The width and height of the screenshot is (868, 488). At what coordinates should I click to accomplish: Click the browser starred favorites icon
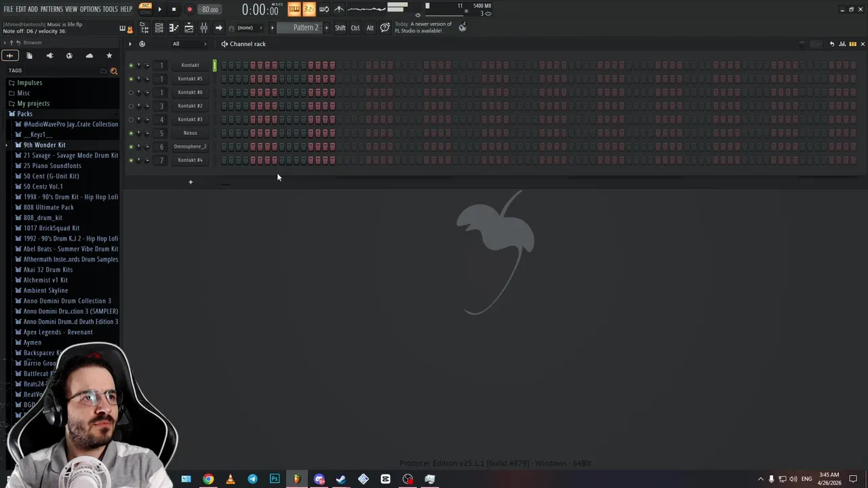109,56
